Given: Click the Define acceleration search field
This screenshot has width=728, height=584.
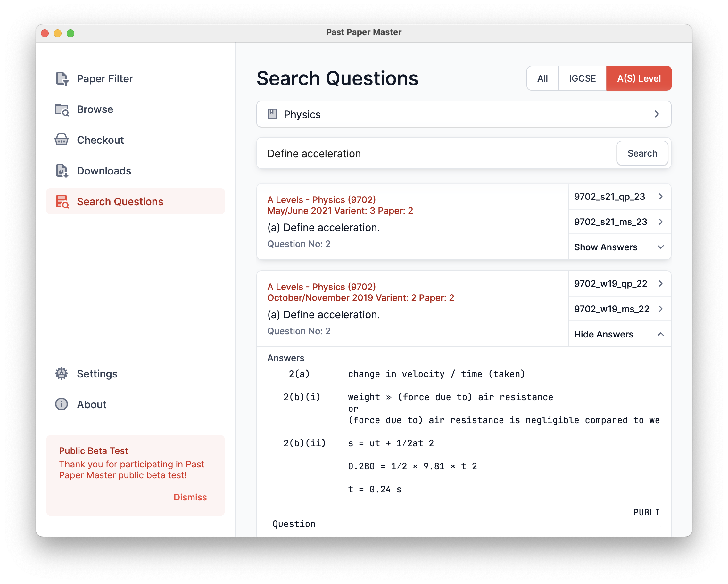Looking at the screenshot, I should pos(435,153).
